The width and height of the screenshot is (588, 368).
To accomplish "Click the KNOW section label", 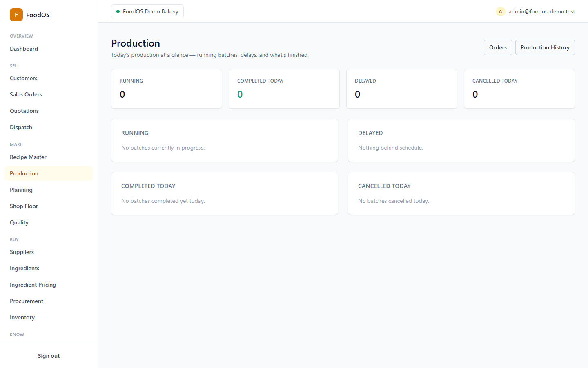I will [17, 334].
